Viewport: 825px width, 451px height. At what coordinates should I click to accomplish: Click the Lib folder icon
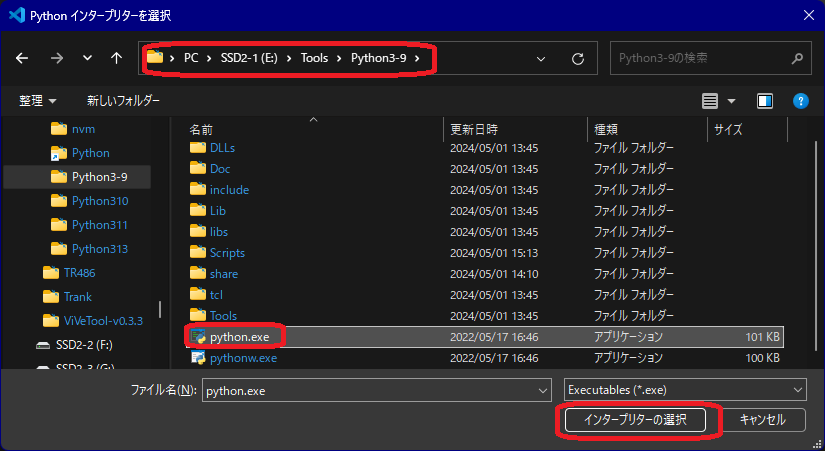[198, 211]
